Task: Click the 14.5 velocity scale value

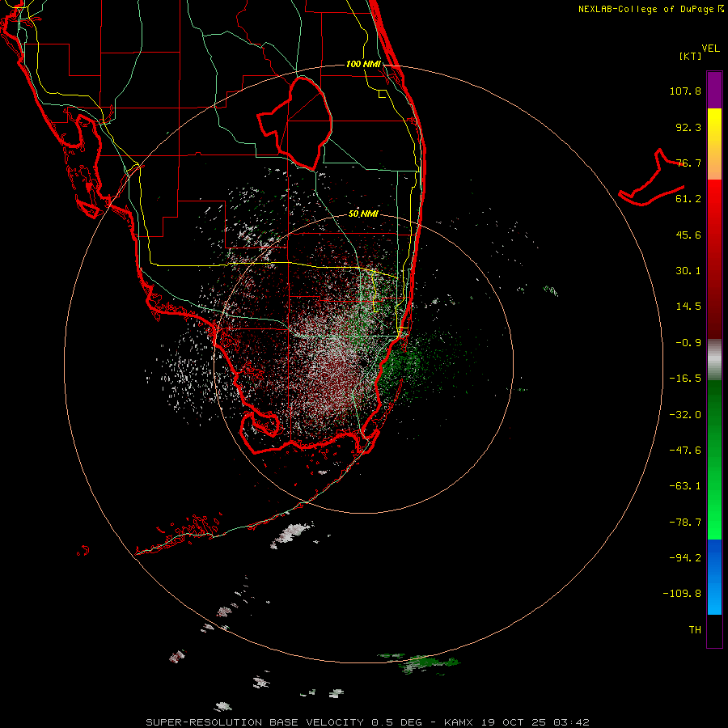Action: 688,307
